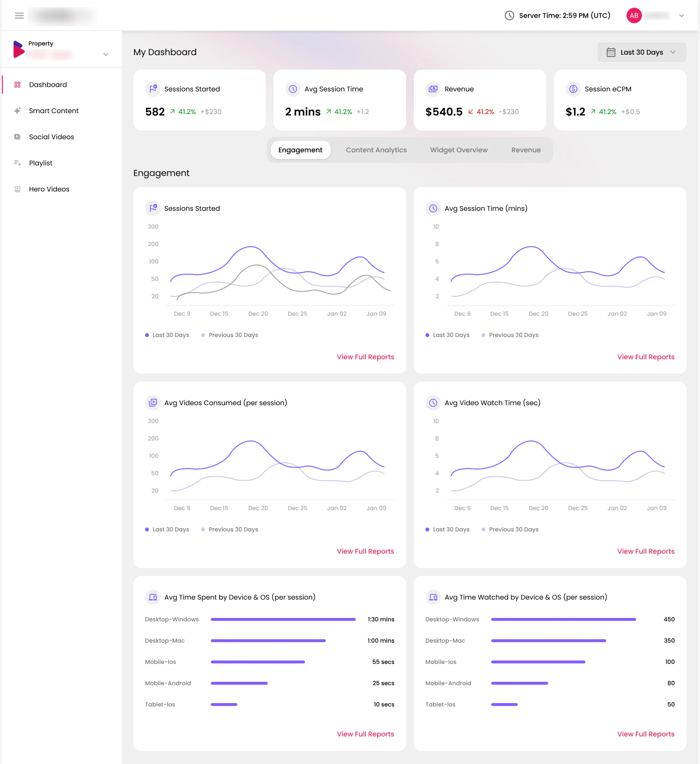This screenshot has height=764, width=700.
Task: Toggle Last 30 Days legend in Avg Videos Consumed chart
Action: [167, 529]
